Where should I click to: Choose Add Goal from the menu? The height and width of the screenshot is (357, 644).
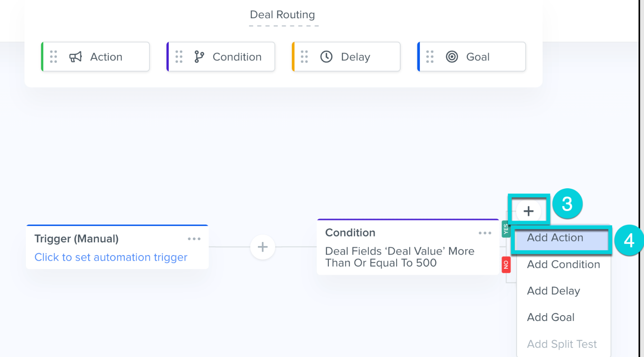(550, 317)
